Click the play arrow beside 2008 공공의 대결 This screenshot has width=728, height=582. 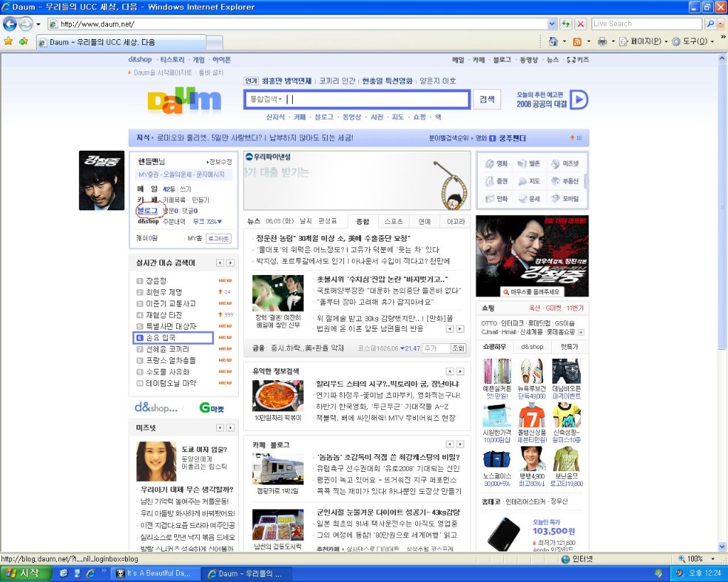(x=579, y=99)
